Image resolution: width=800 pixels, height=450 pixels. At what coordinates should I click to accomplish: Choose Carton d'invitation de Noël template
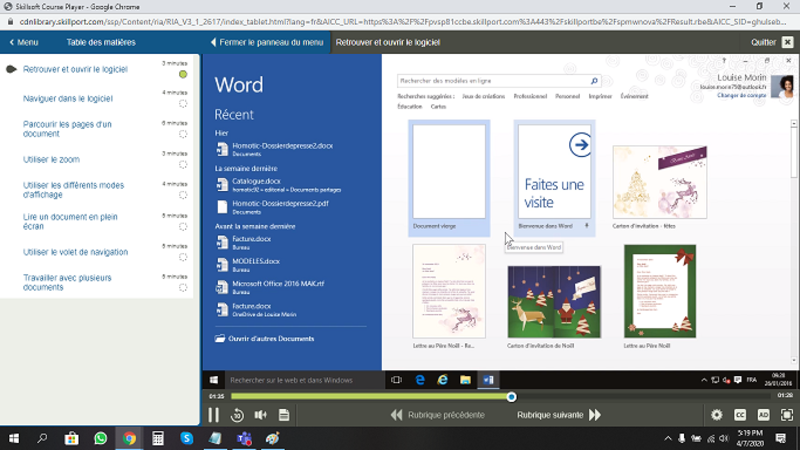[554, 306]
